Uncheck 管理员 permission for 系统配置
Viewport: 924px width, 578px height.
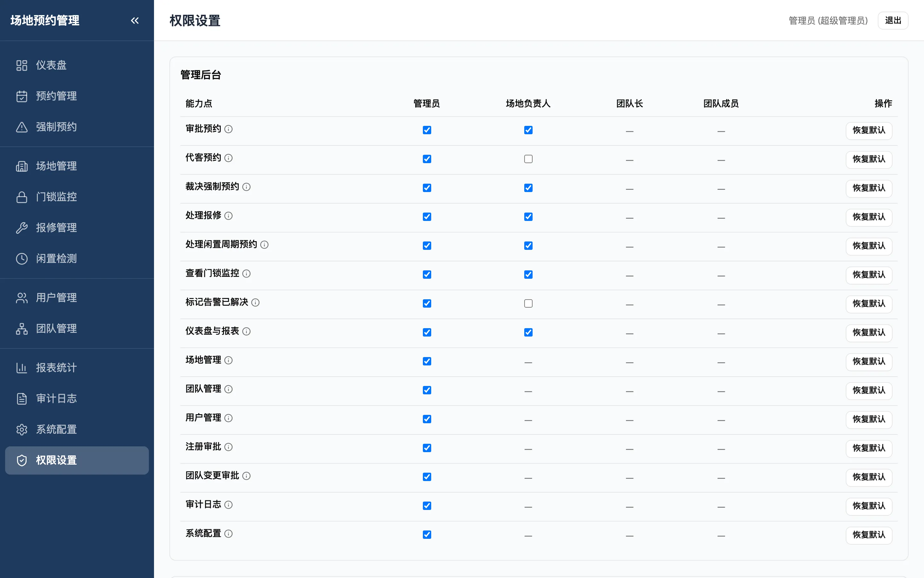427,534
